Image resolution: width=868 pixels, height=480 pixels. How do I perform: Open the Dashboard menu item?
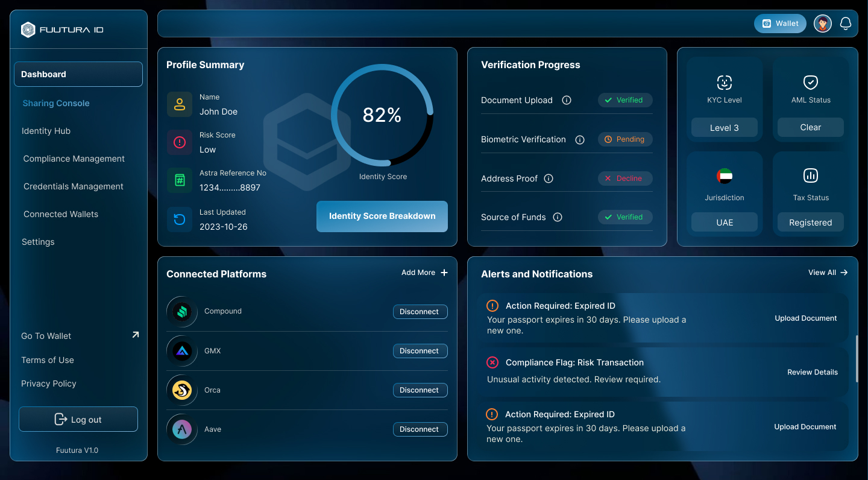tap(78, 74)
